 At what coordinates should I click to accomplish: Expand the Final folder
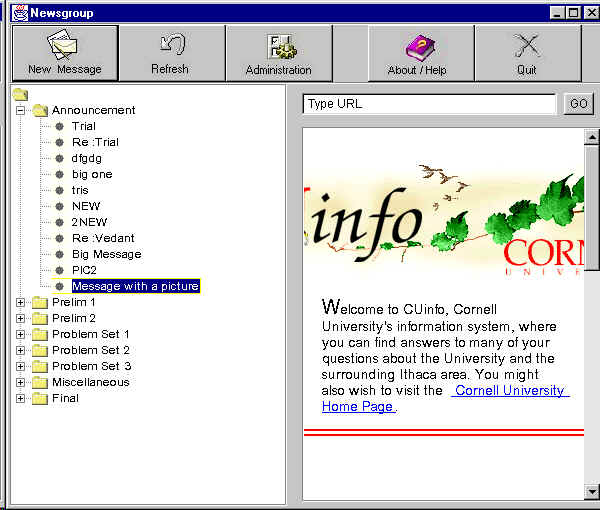(20, 398)
